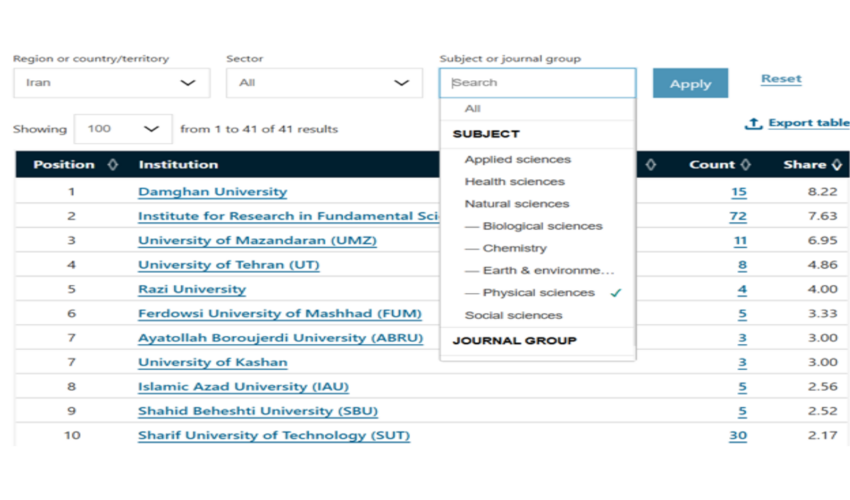Viewport: 850px width, 500px height.
Task: Click the green checkmark beside Physical sciences
Action: pyautogui.click(x=615, y=293)
